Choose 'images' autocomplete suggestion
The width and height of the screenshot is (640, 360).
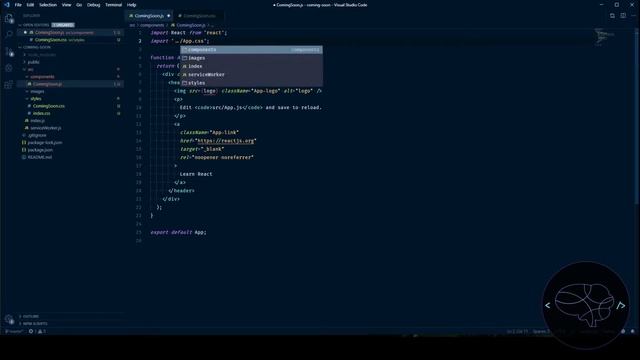coord(251,58)
